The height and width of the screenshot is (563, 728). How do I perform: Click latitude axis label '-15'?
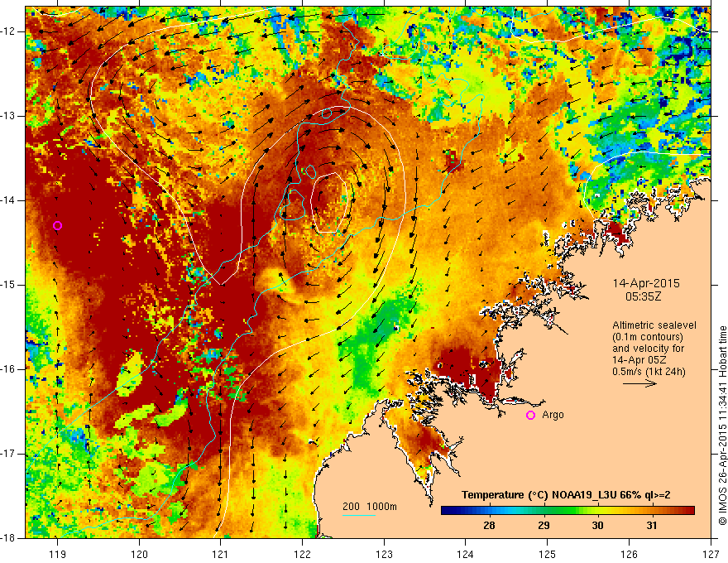pos(9,285)
